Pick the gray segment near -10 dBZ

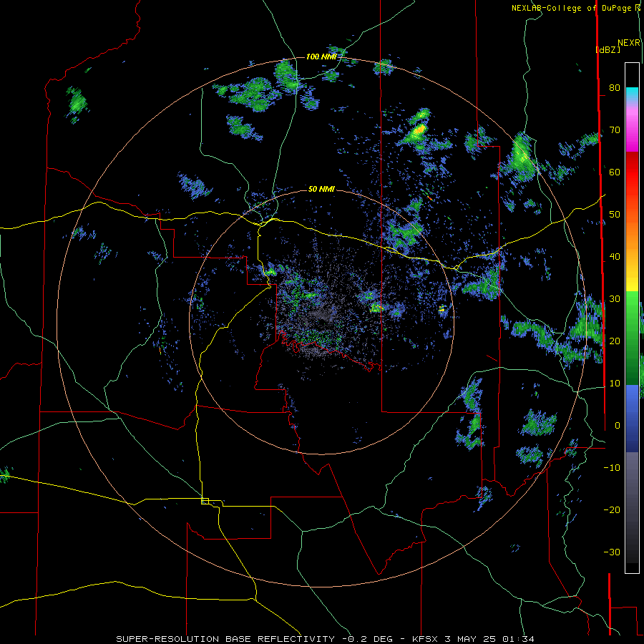coord(632,472)
